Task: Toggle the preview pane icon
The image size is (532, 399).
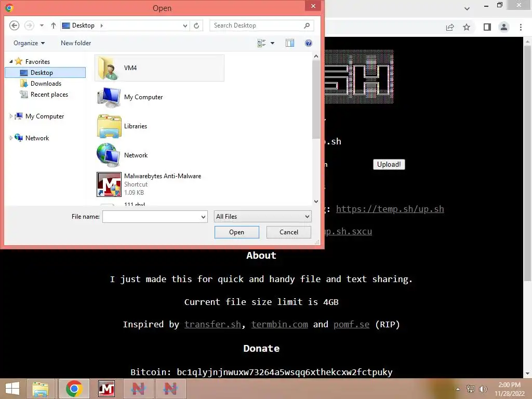Action: 290,43
